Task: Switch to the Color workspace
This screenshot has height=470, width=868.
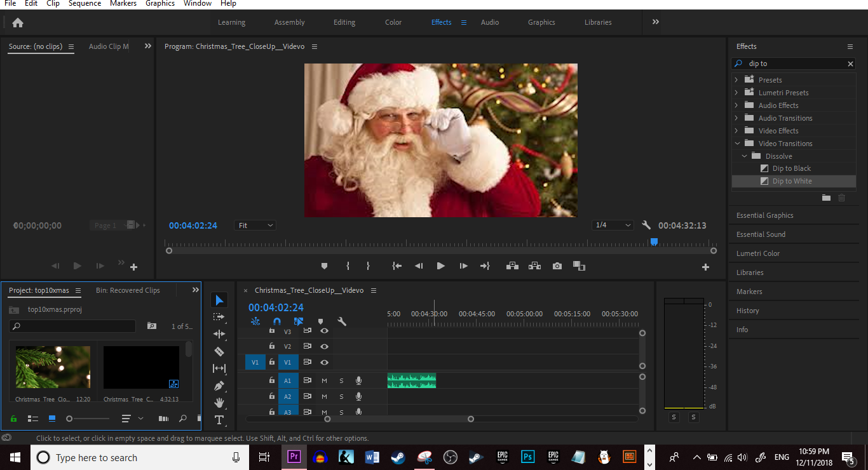Action: (393, 22)
